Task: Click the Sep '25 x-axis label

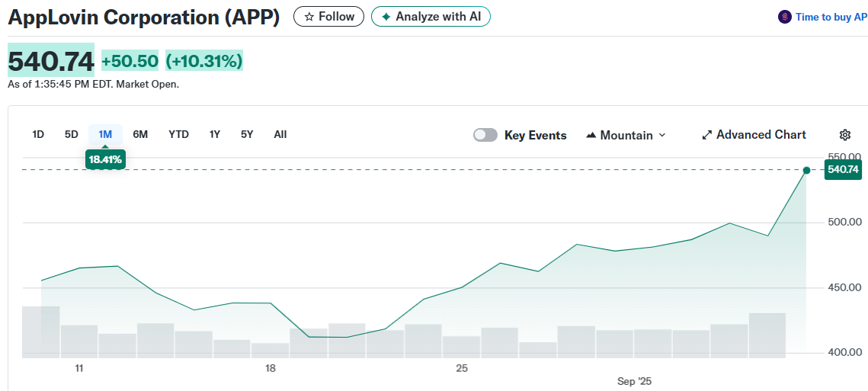Action: [x=634, y=381]
